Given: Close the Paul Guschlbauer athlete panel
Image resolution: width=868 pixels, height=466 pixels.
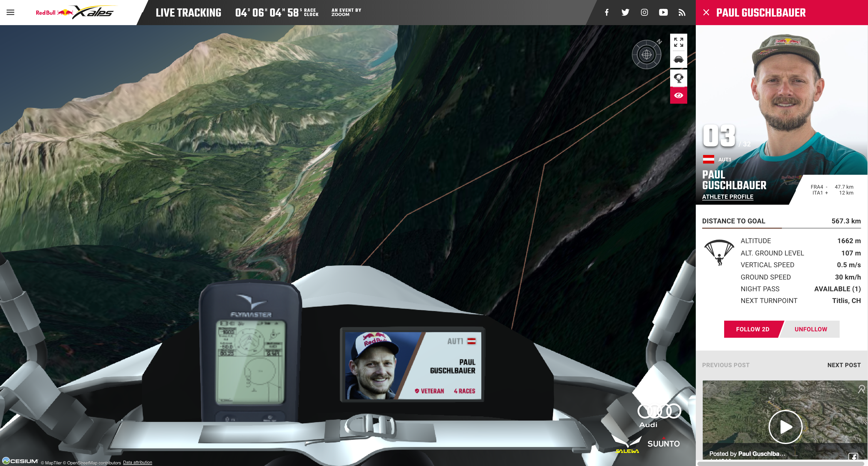Looking at the screenshot, I should [x=706, y=13].
